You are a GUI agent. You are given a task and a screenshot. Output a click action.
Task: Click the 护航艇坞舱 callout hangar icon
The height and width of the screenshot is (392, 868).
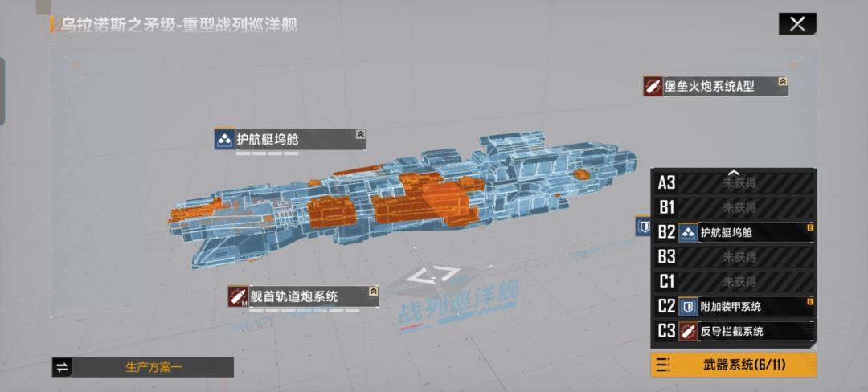pyautogui.click(x=223, y=139)
